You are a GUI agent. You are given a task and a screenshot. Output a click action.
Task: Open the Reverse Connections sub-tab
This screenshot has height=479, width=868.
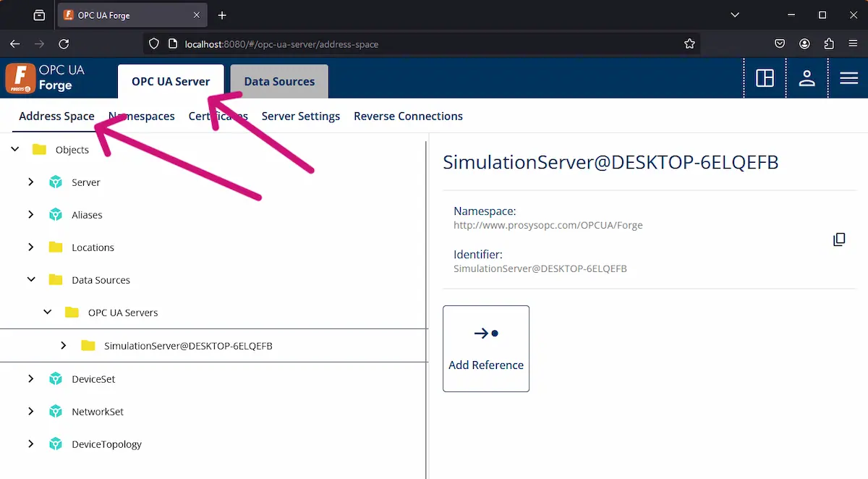408,116
